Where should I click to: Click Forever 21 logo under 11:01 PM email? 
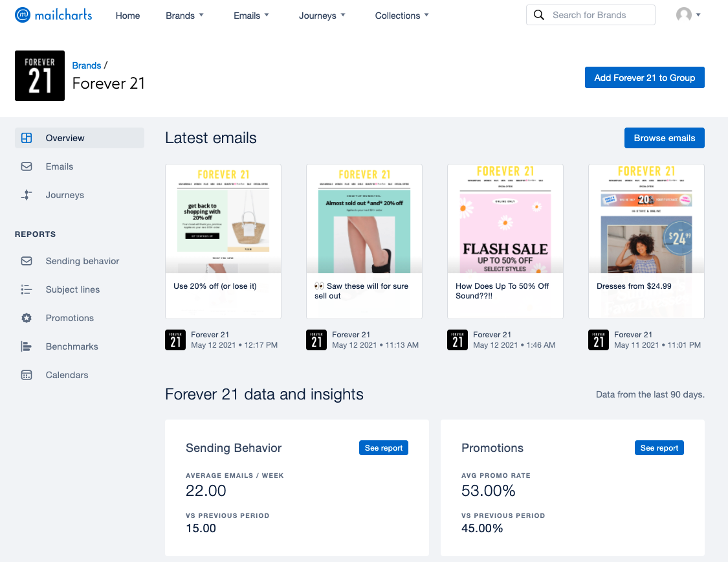click(599, 340)
